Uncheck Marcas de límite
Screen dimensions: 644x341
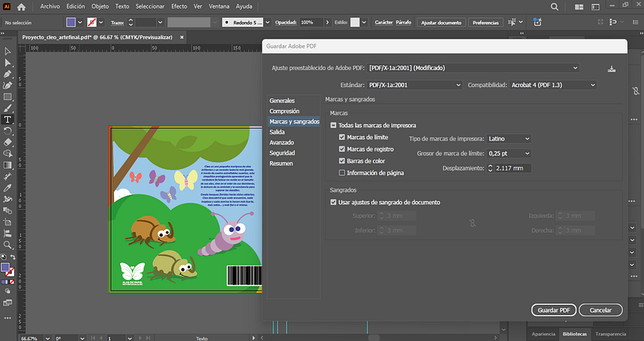click(x=342, y=137)
